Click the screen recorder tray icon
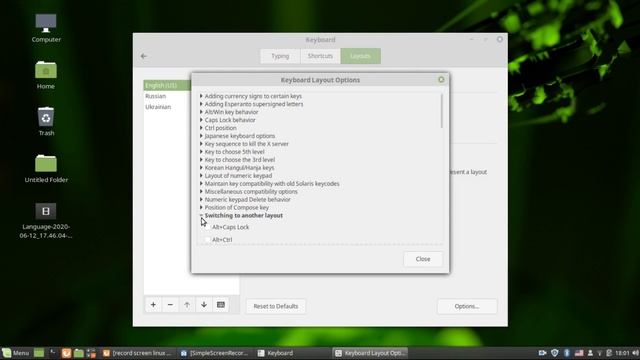Viewport: 640px width, 360px height. point(542,353)
